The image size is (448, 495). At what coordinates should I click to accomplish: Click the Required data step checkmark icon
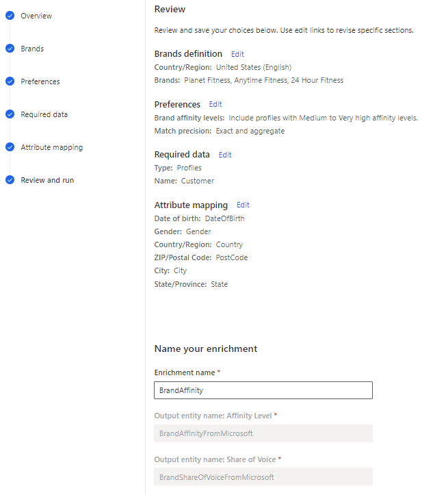click(10, 114)
